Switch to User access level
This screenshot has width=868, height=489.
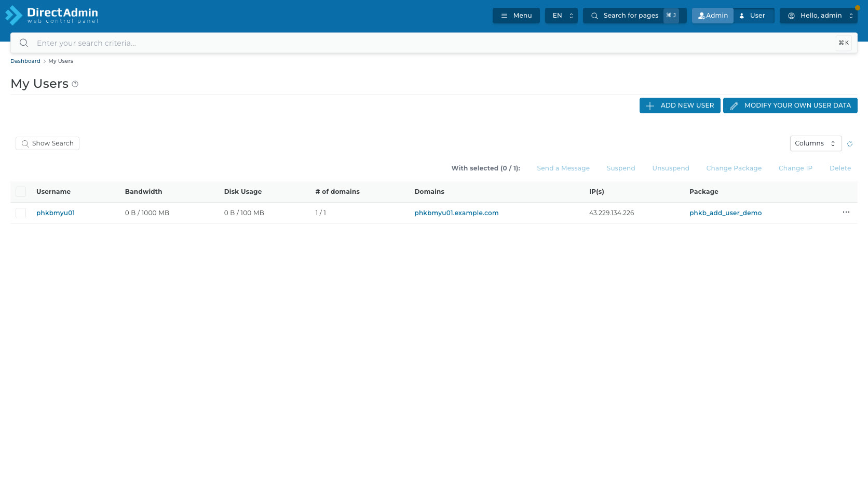click(753, 16)
